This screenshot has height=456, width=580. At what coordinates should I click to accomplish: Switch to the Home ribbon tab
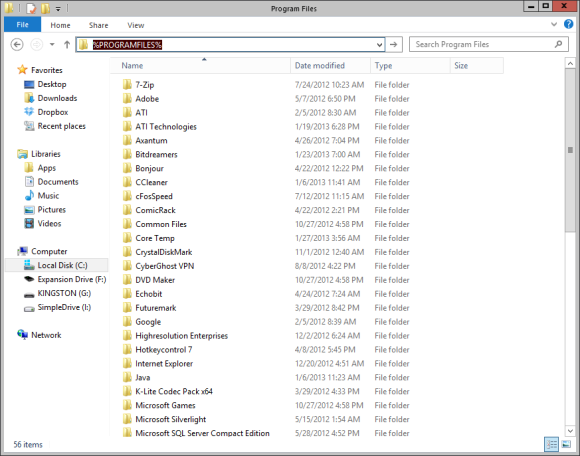pyautogui.click(x=60, y=25)
